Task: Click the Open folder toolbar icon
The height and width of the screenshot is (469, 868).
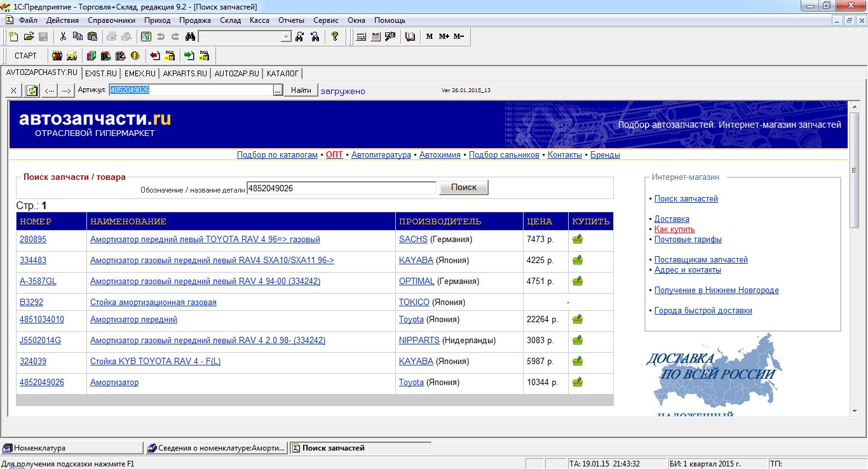Action: tap(29, 36)
